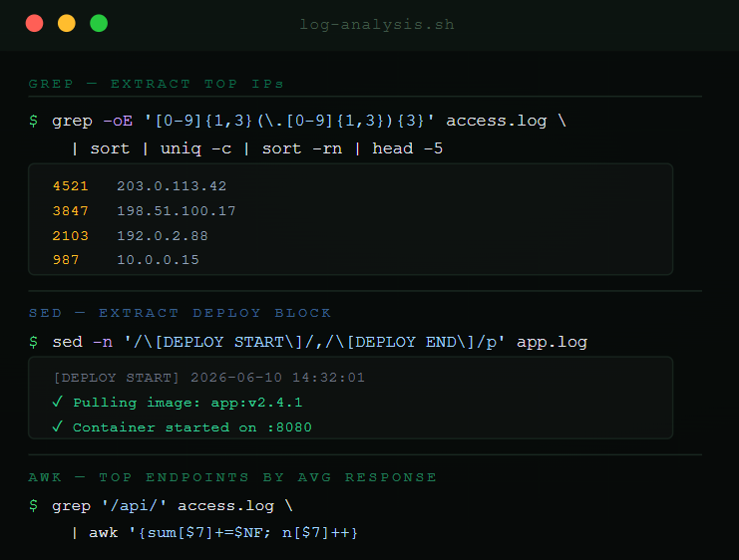Click the dollar prompt before the grep -oE command
739x560 pixels.
coord(33,121)
